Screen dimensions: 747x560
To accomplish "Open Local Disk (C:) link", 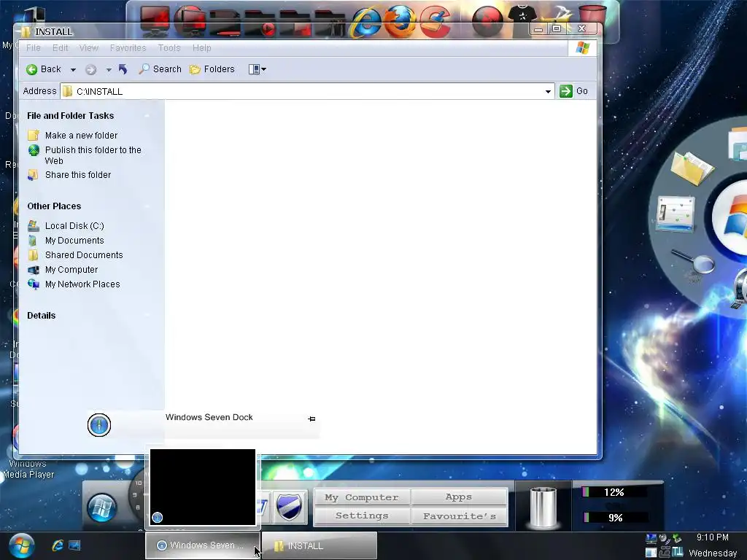I will [x=74, y=226].
